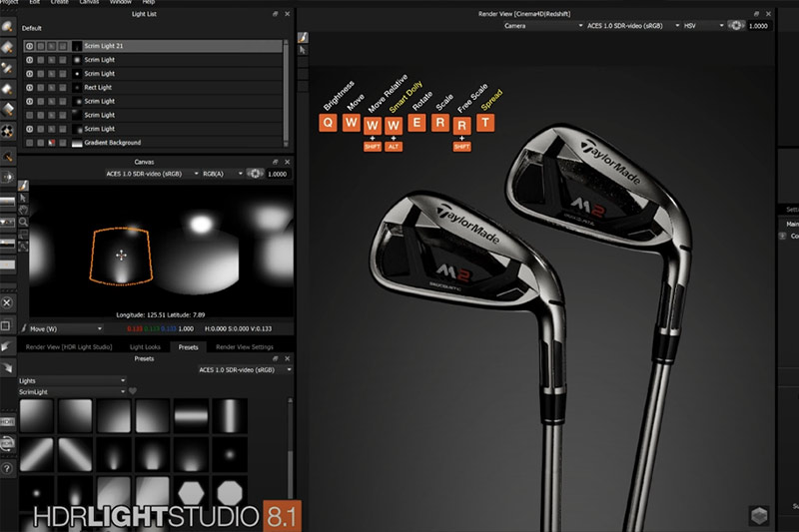Select the paint brush tool in Canvas panel
This screenshot has height=532, width=799.
click(x=23, y=186)
